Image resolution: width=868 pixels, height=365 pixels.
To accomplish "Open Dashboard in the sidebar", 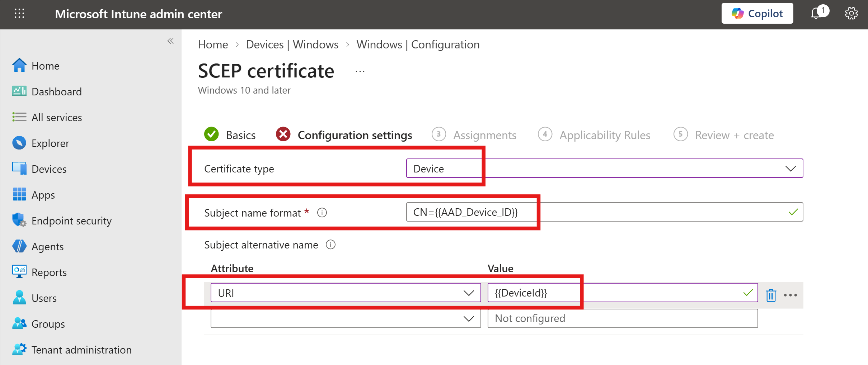I will click(47, 91).
